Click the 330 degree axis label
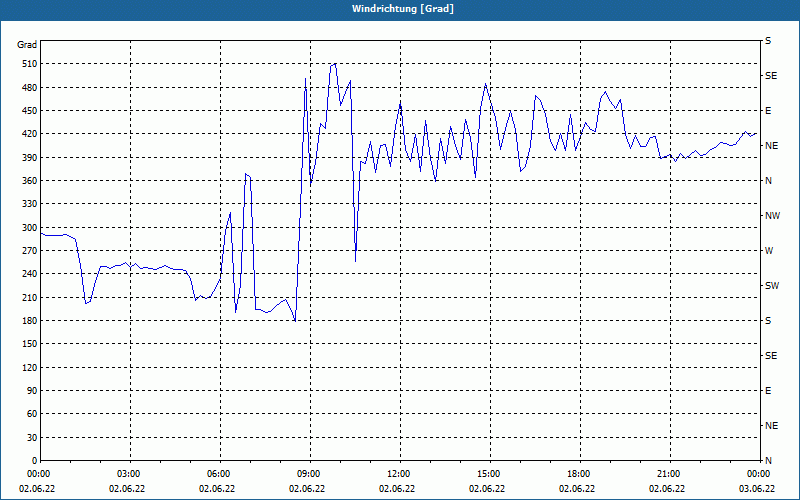800x500 pixels. (x=30, y=204)
